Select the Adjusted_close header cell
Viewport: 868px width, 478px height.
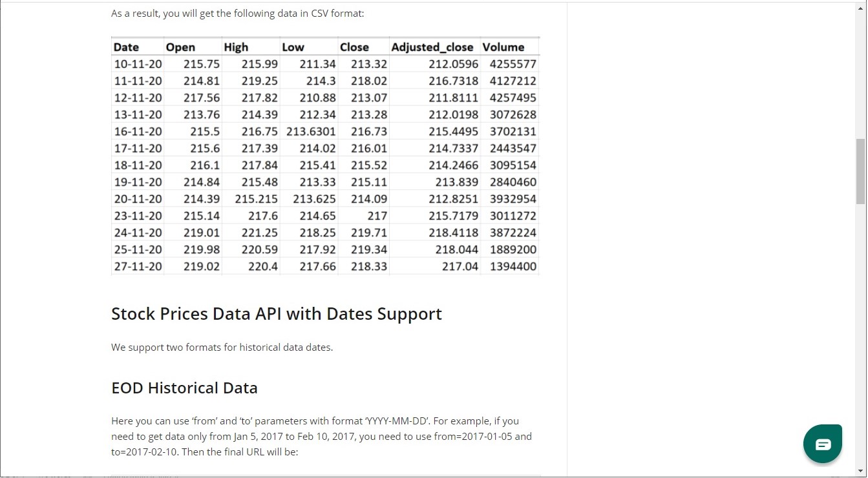pos(432,47)
